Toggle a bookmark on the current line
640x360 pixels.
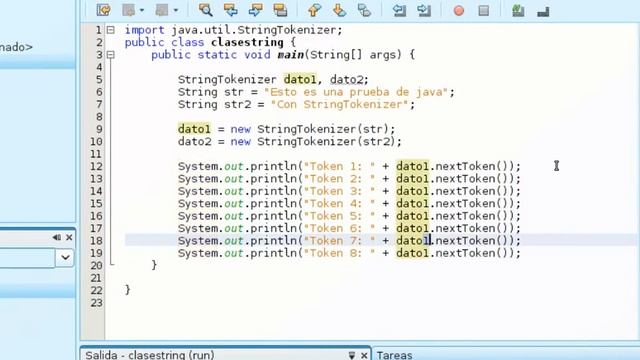tap(364, 10)
